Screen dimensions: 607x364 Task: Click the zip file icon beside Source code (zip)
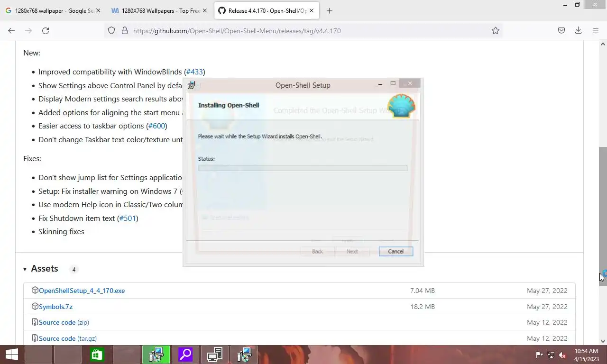point(35,322)
